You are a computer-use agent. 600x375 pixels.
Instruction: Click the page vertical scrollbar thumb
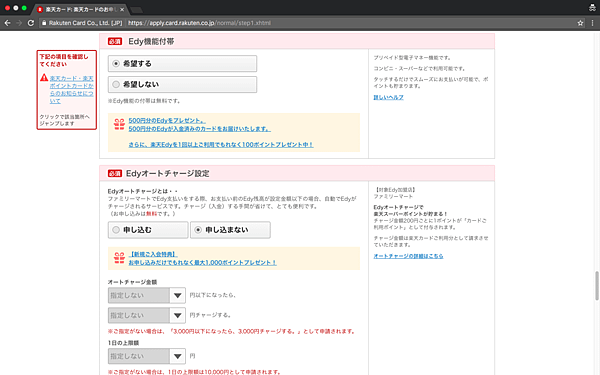[597, 286]
